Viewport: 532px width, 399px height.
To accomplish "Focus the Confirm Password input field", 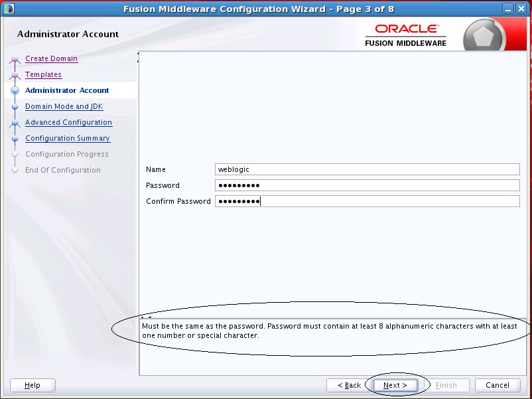I will [367, 201].
